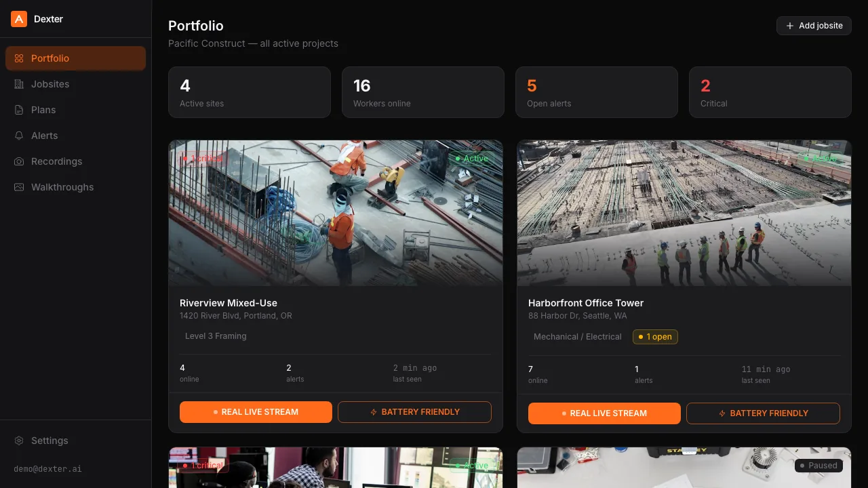868x488 pixels.
Task: Click the Critical stat card
Action: click(770, 92)
